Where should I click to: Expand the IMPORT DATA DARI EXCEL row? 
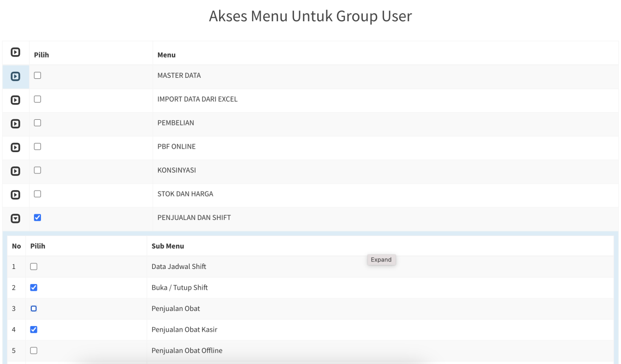16,100
